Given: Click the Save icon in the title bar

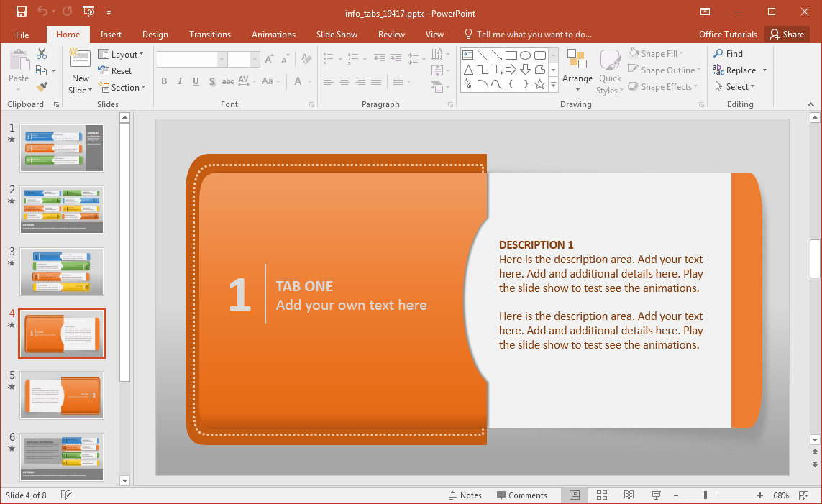Looking at the screenshot, I should pos(21,12).
